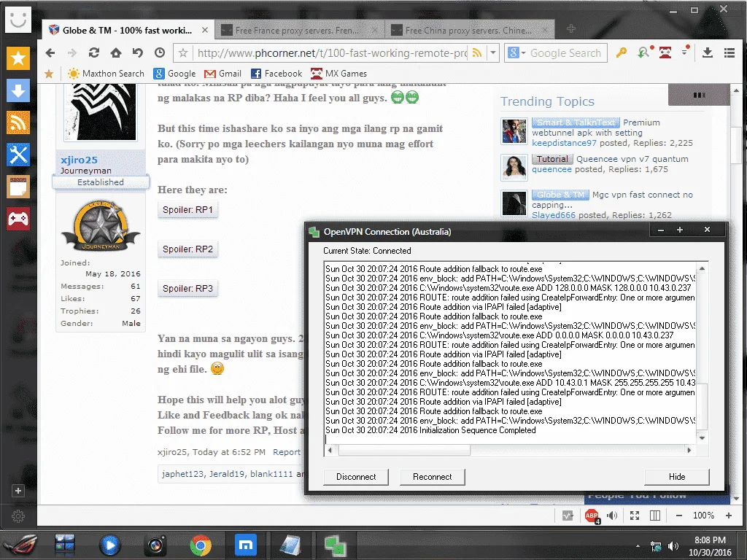This screenshot has height=560, width=747.
Task: Switch to Free France proxy servers tab
Action: click(x=298, y=30)
